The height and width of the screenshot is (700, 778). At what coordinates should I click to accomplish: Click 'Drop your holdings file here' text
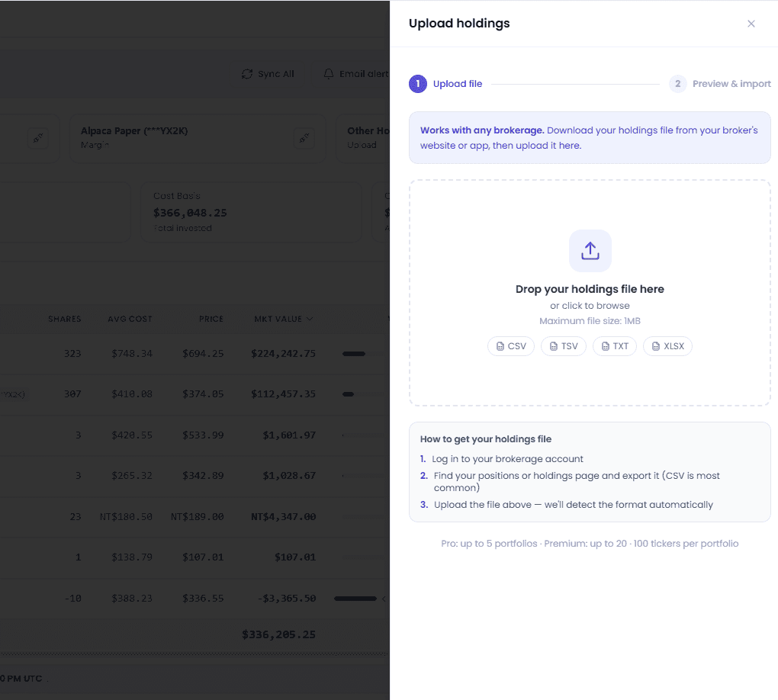pyautogui.click(x=590, y=289)
